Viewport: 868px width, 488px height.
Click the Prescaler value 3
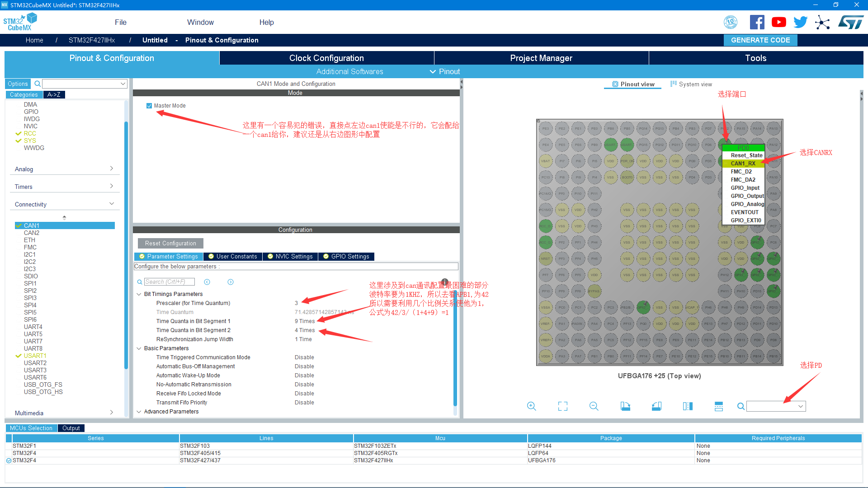tap(297, 303)
